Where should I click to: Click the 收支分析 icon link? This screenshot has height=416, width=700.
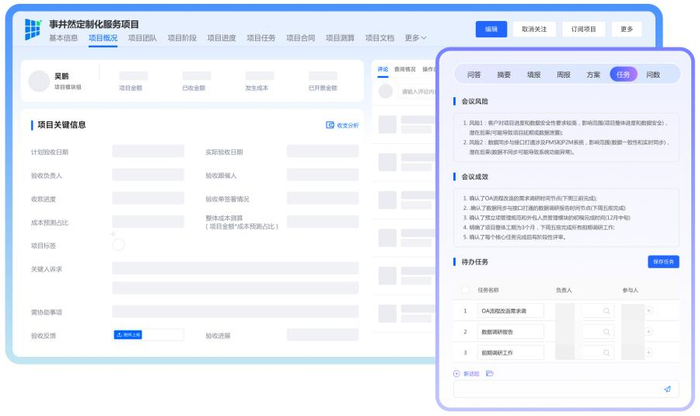point(342,125)
